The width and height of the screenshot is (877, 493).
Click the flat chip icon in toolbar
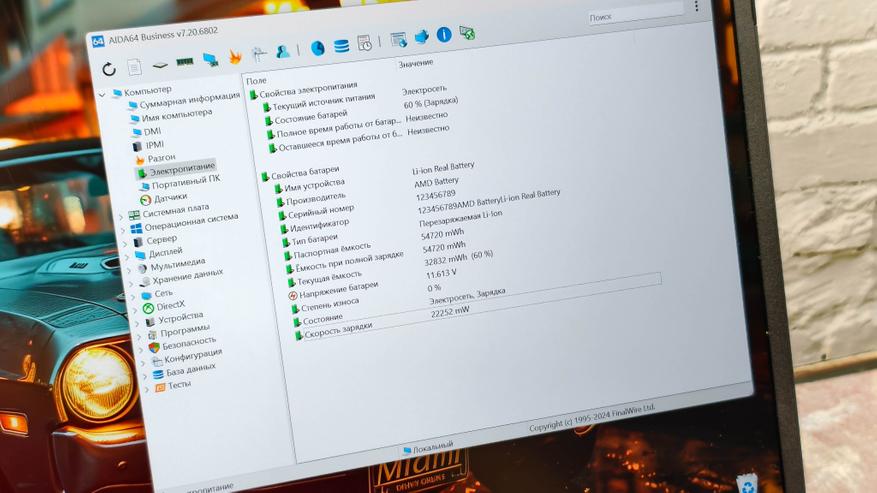tap(160, 65)
